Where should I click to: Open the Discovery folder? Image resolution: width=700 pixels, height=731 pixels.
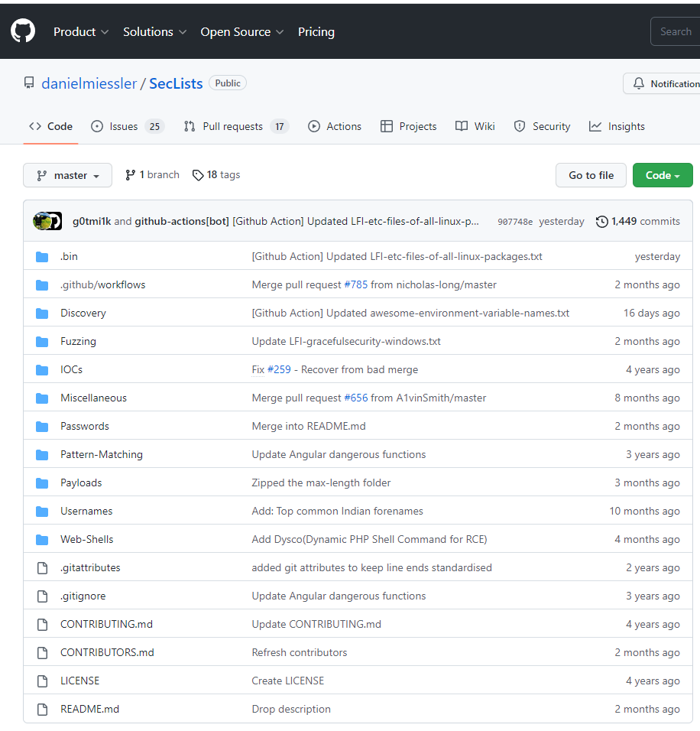(x=83, y=314)
